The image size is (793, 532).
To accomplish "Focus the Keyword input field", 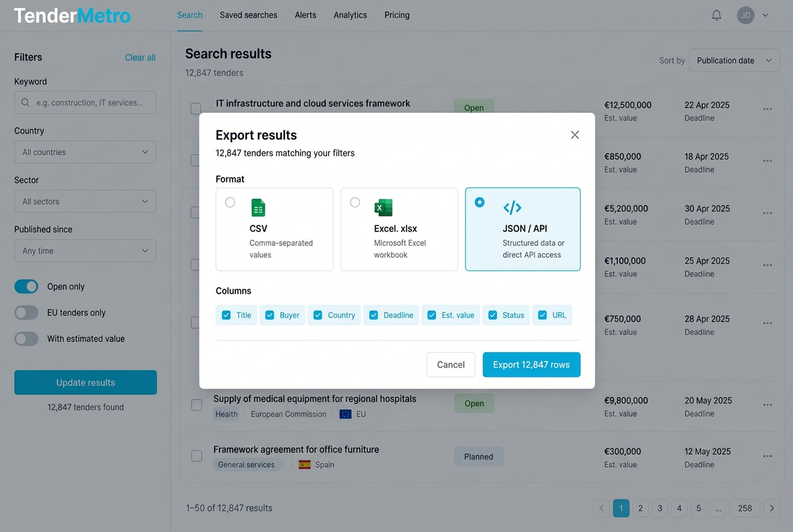I will [85, 102].
